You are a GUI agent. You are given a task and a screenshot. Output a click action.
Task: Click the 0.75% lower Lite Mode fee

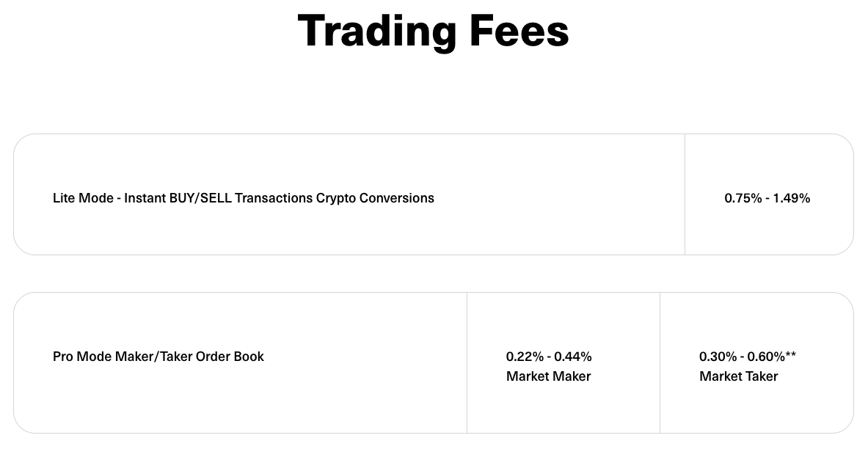[743, 198]
